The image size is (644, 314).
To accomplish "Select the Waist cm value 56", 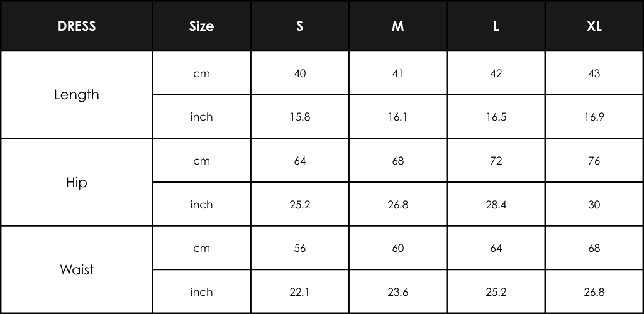I will click(x=300, y=248).
